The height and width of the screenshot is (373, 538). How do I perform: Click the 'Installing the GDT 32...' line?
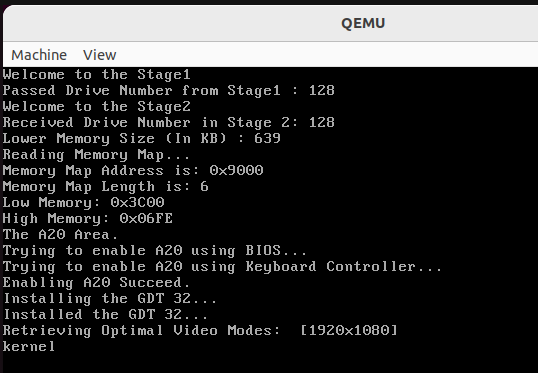(110, 299)
